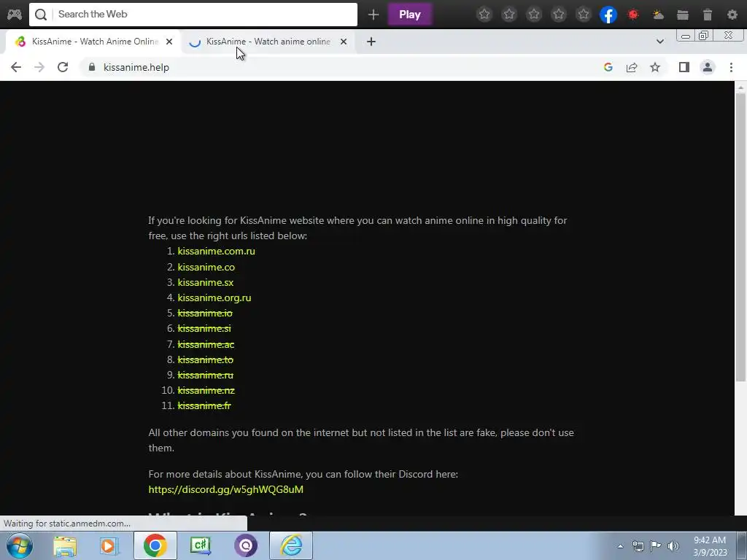Click the volume speaker tray icon

(673, 546)
